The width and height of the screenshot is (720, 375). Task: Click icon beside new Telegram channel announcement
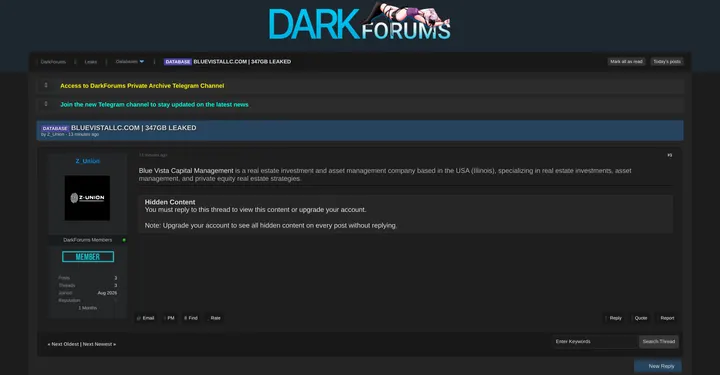pos(46,104)
